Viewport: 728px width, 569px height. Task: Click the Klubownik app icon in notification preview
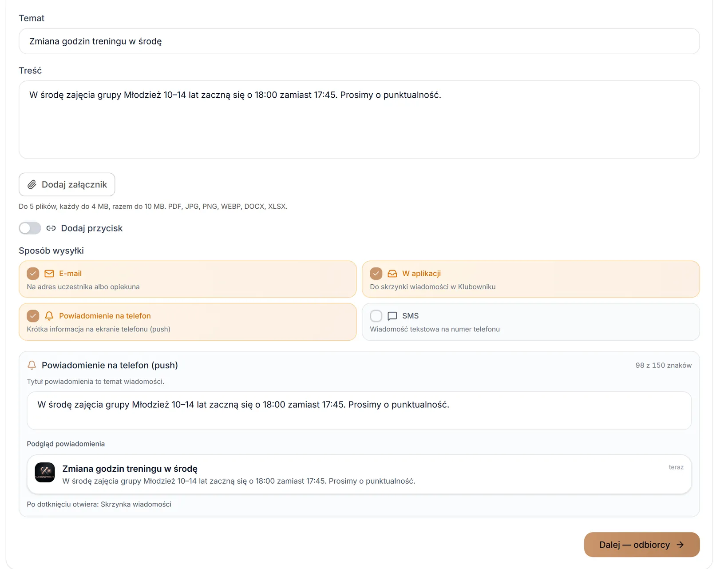[45, 472]
